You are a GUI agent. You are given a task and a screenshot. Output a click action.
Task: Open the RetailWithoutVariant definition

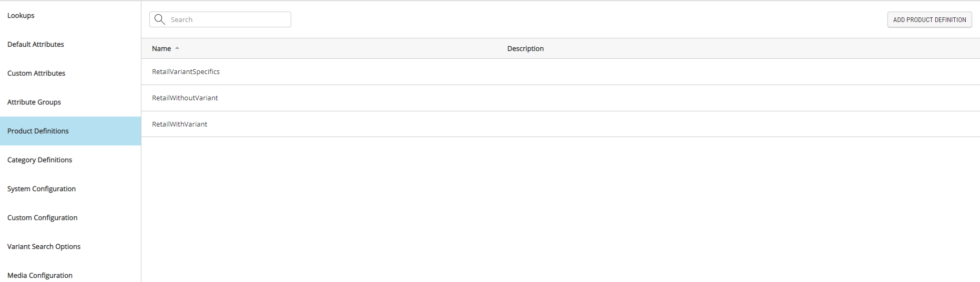185,98
